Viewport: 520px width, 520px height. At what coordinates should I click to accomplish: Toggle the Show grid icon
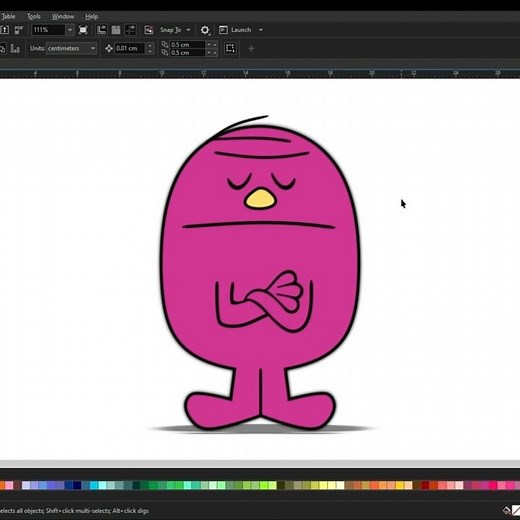(x=116, y=30)
